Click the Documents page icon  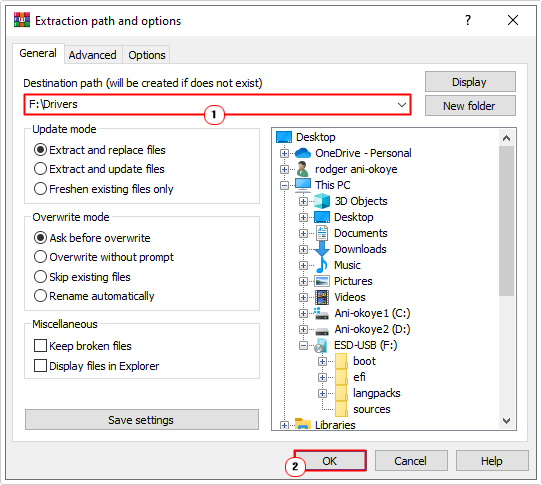(x=322, y=233)
